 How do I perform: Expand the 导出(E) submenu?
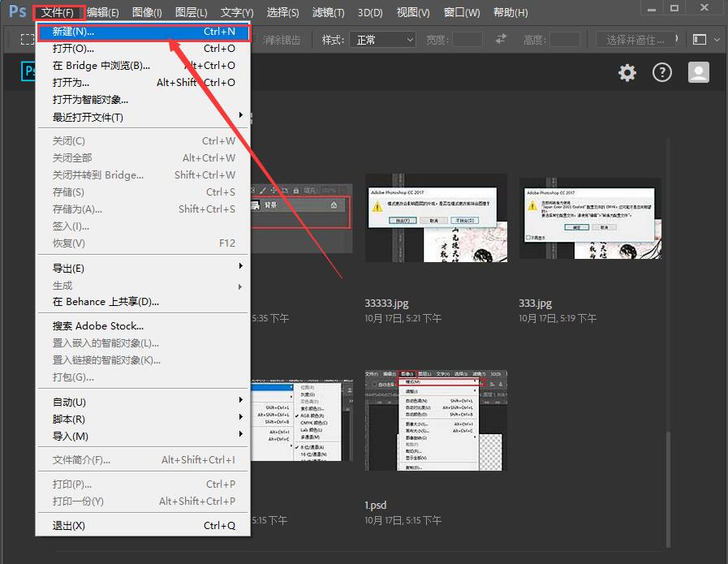144,268
